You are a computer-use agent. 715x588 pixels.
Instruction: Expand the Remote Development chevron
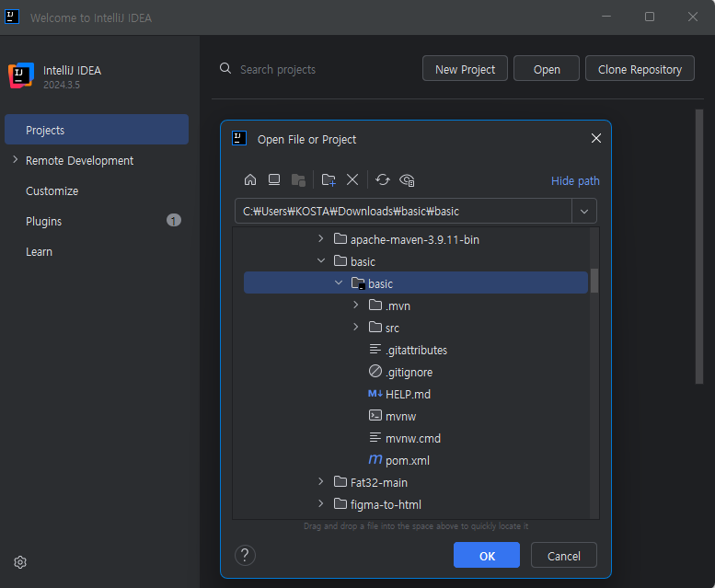point(15,159)
